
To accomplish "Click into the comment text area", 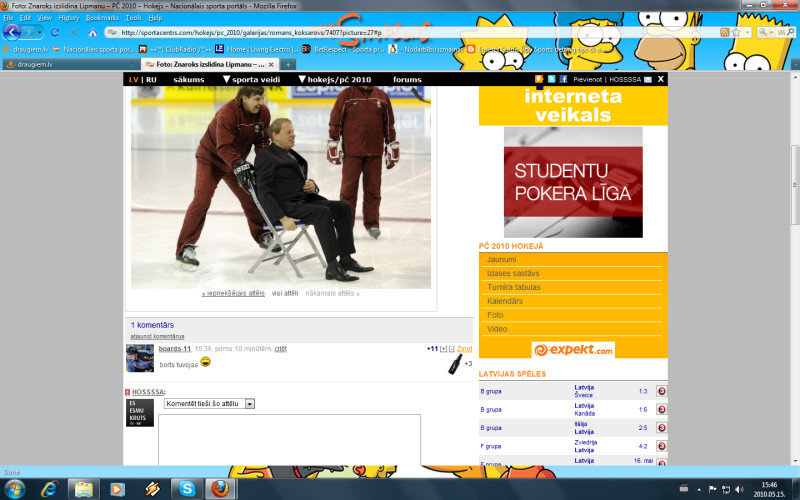I will [x=289, y=440].
